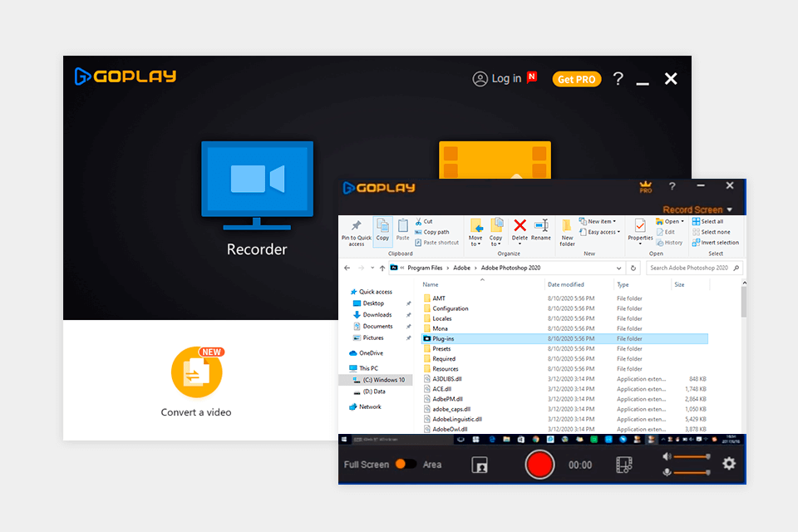Click the PRO crown icon in recorder window
This screenshot has width=798, height=532.
coord(645,187)
